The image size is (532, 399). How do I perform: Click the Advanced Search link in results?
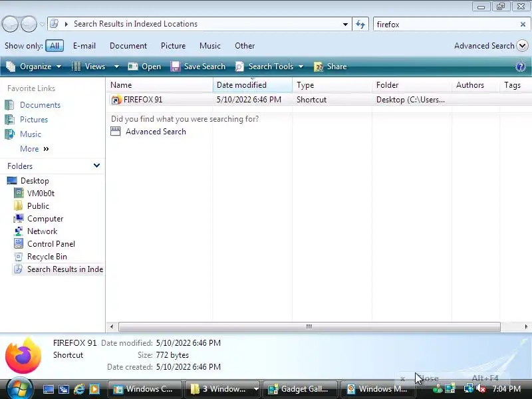156,132
